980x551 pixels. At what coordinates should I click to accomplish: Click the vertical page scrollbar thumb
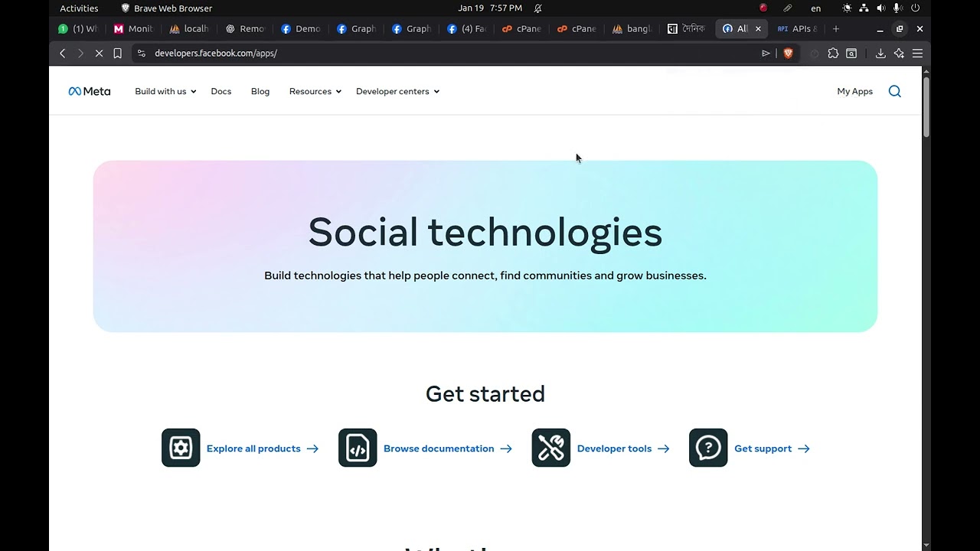[x=926, y=107]
